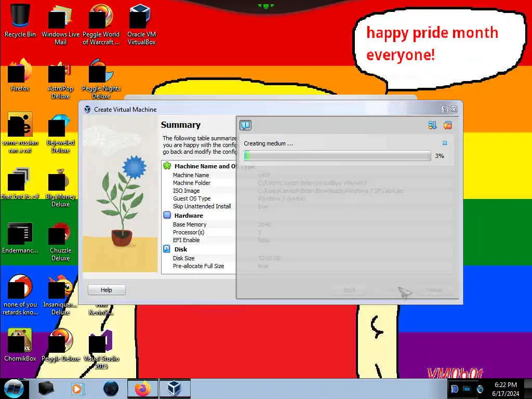Image resolution: width=532 pixels, height=399 pixels.
Task: Click the Creating medium progress bar
Action: pyautogui.click(x=337, y=156)
